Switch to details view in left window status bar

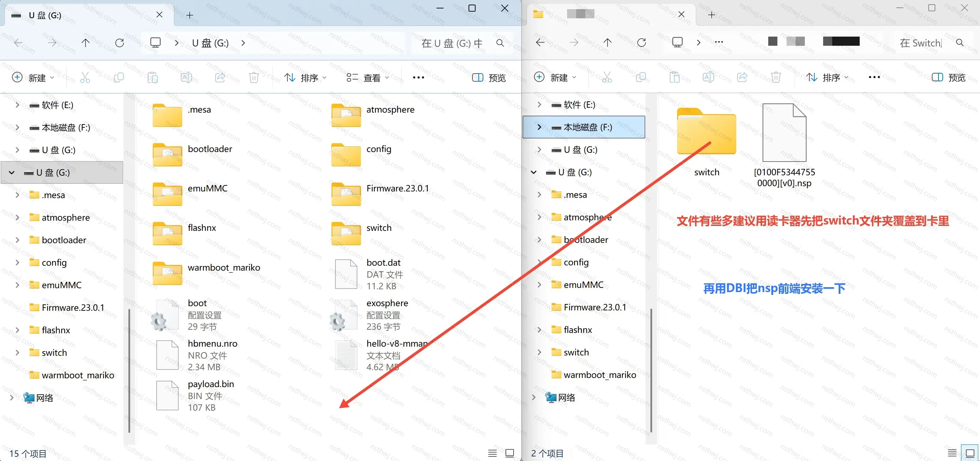point(492,453)
